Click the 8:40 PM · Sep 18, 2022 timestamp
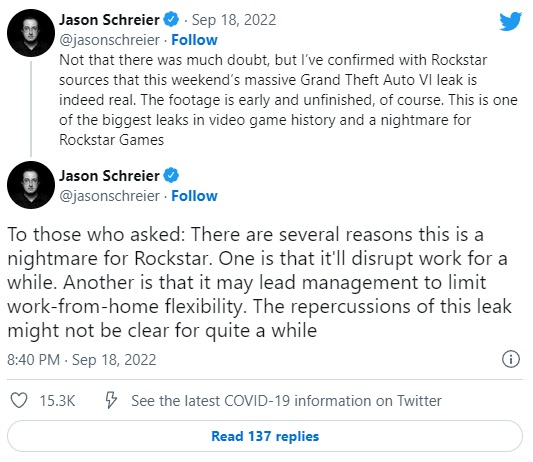 (82, 360)
